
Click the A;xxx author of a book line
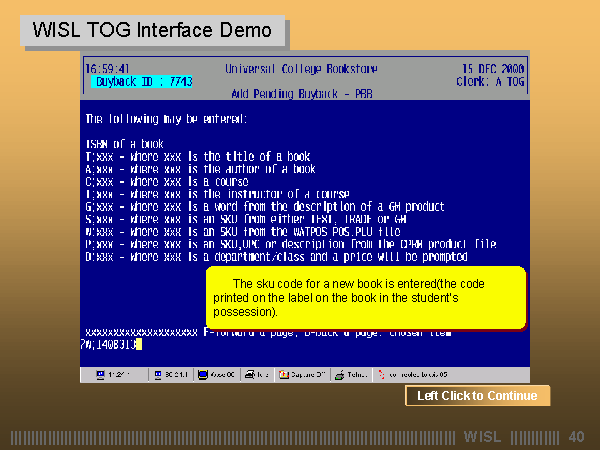point(200,168)
